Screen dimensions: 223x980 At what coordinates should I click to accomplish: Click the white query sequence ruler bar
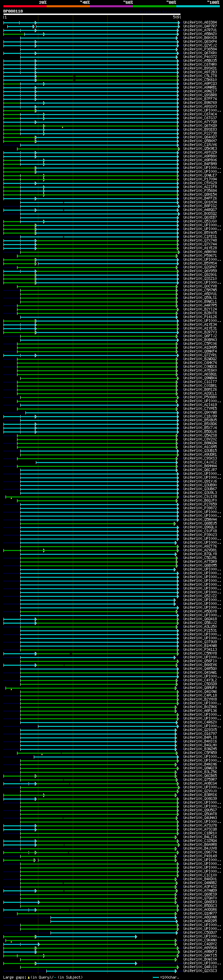(92, 15)
